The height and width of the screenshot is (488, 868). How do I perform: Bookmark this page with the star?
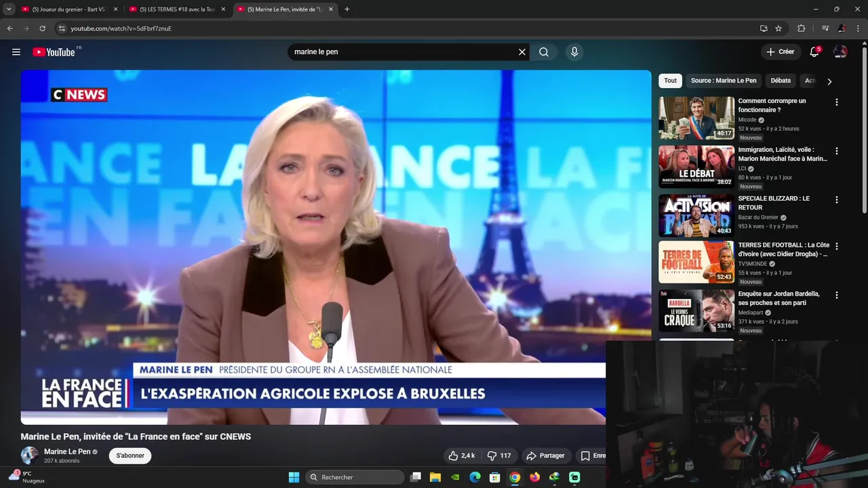coord(778,28)
